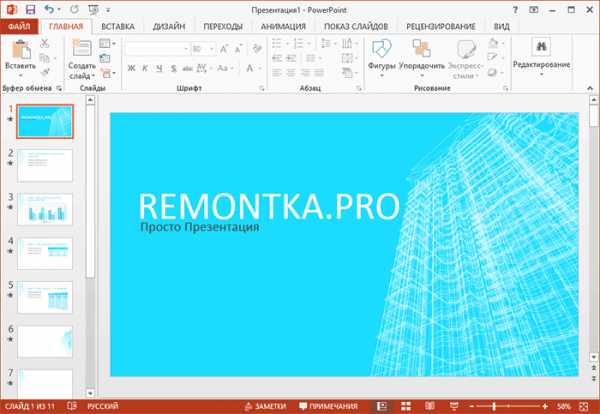Click the Increase font size icon
The height and width of the screenshot is (414, 600).
tap(224, 49)
